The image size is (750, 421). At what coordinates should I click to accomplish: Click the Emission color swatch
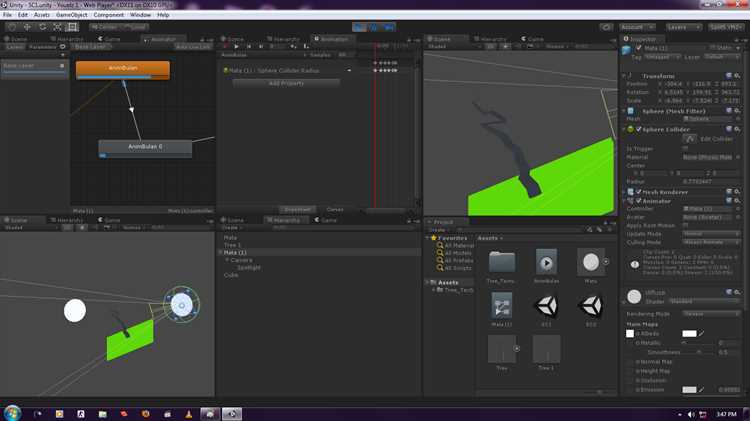point(689,390)
